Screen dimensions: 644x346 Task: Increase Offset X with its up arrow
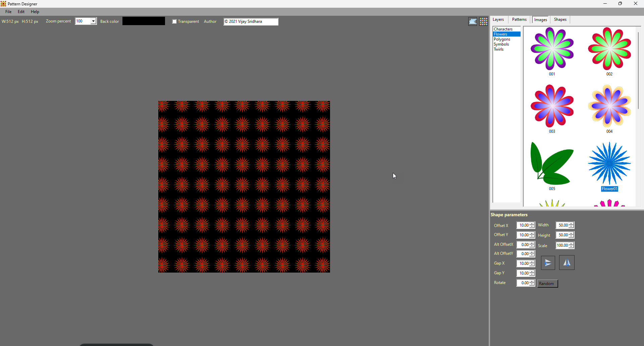tap(532, 224)
